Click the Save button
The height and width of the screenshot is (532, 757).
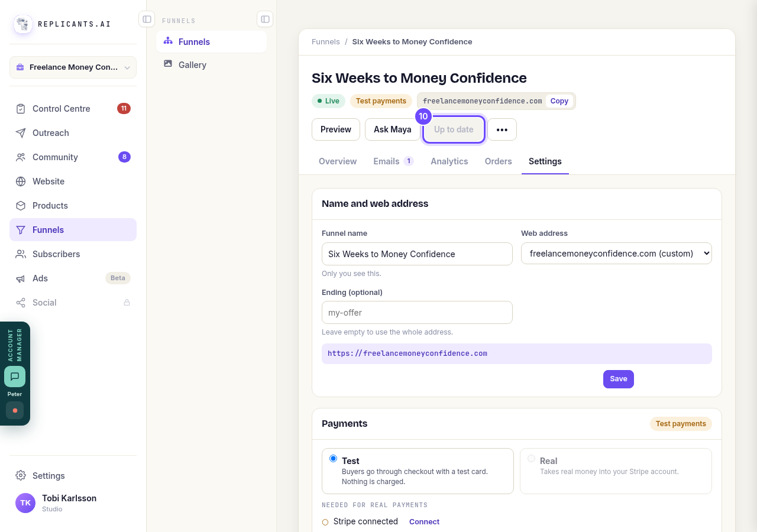pyautogui.click(x=619, y=379)
